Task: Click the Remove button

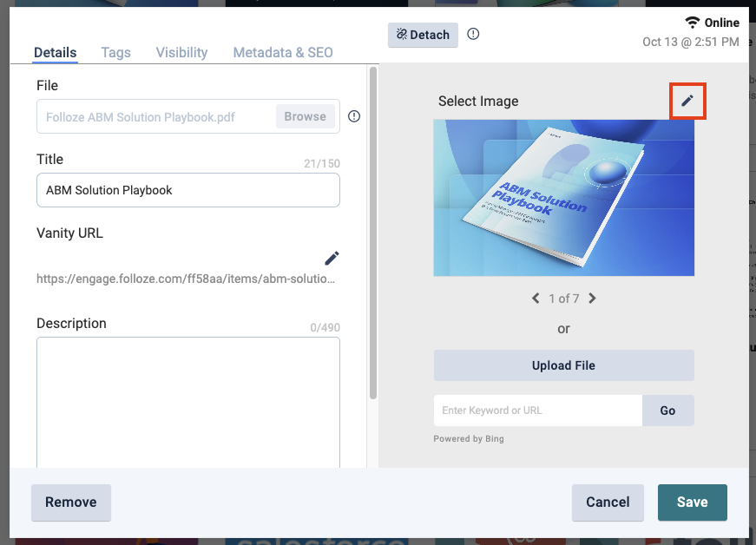Action: pyautogui.click(x=71, y=502)
